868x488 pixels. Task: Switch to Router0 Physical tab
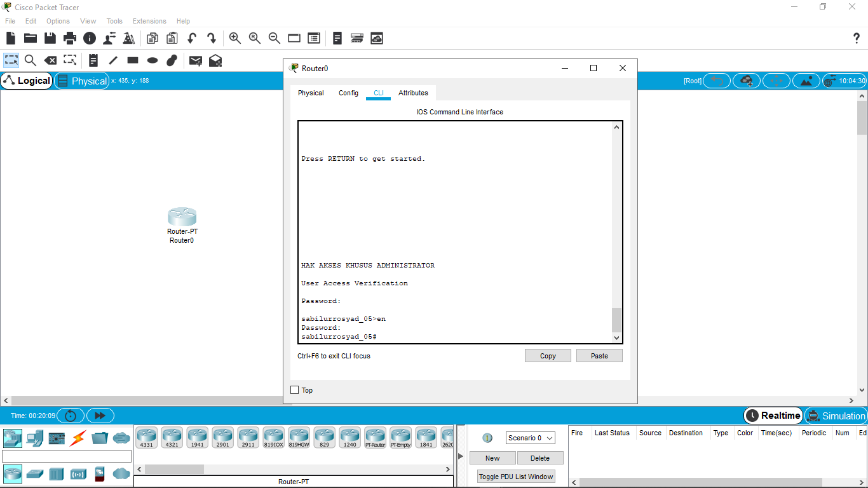(311, 93)
